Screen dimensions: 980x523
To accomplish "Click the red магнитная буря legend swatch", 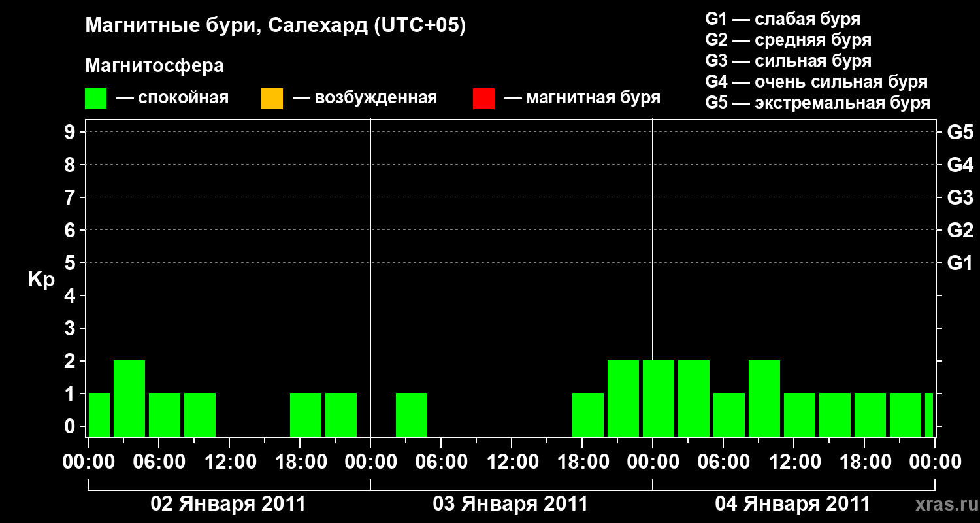I will [x=483, y=99].
